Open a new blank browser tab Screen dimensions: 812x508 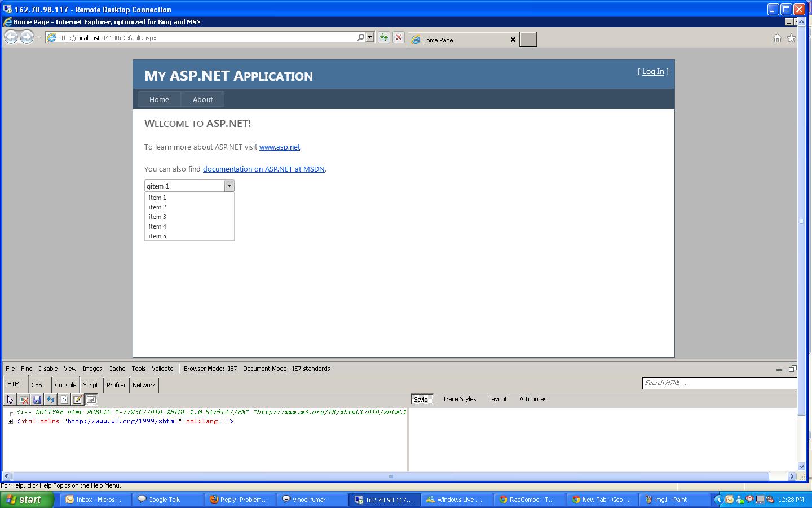pyautogui.click(x=528, y=39)
